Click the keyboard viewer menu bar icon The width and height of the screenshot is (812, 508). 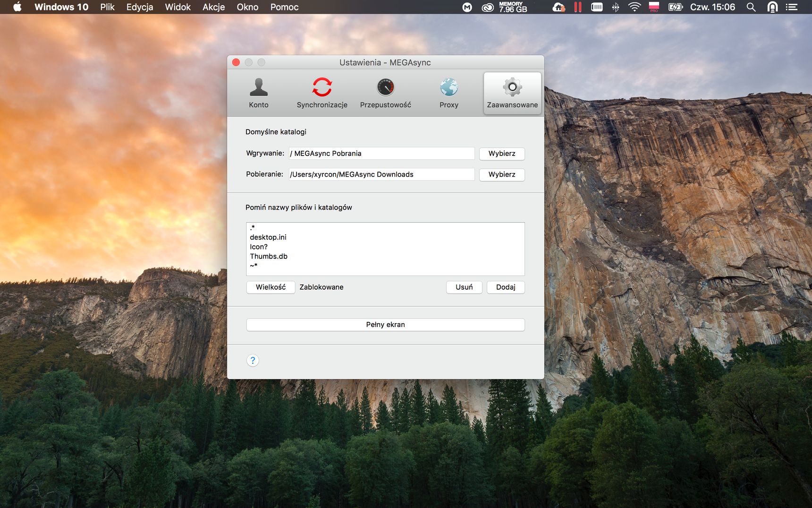pos(597,7)
